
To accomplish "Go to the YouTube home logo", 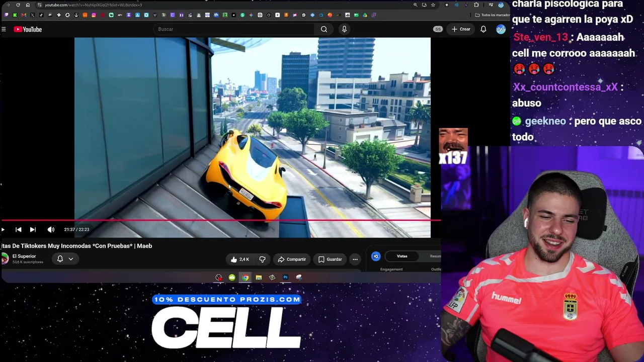I will coord(28,29).
